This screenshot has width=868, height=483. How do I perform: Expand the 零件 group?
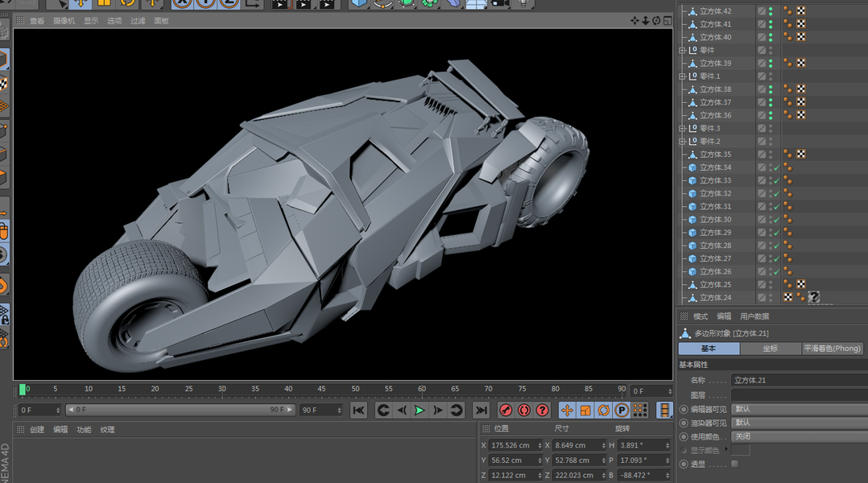click(x=682, y=51)
